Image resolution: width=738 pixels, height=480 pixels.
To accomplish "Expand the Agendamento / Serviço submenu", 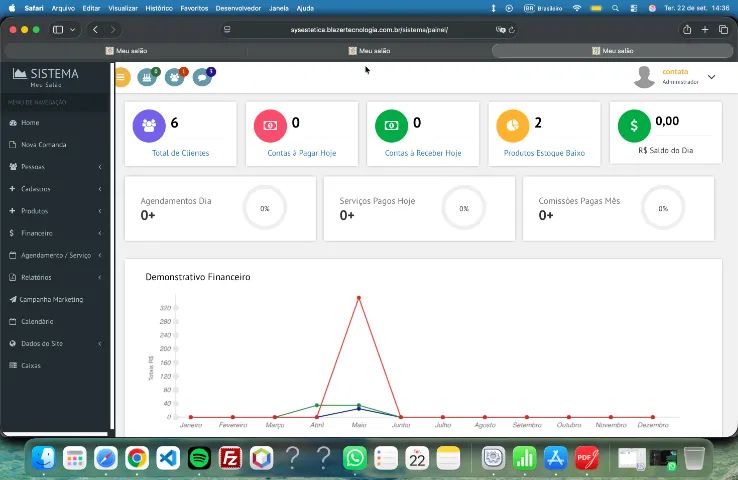I will pyautogui.click(x=56, y=255).
